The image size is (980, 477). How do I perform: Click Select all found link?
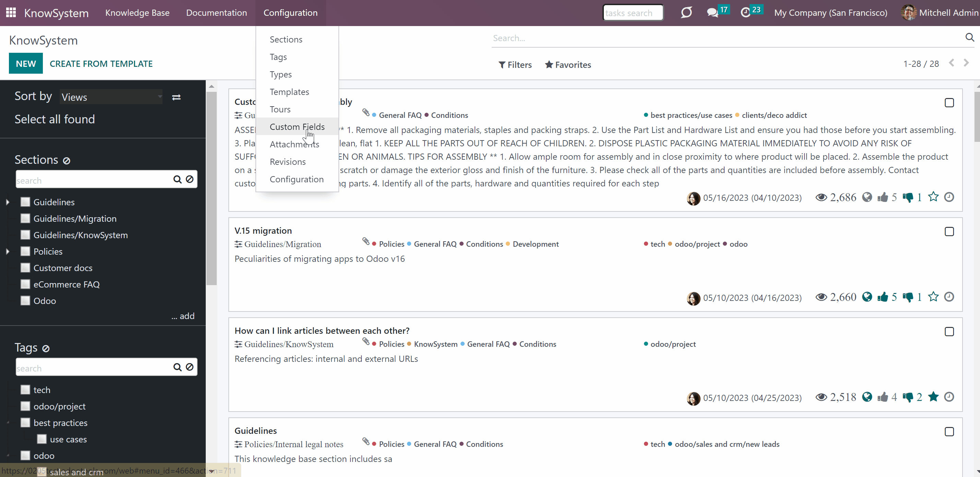tap(55, 119)
